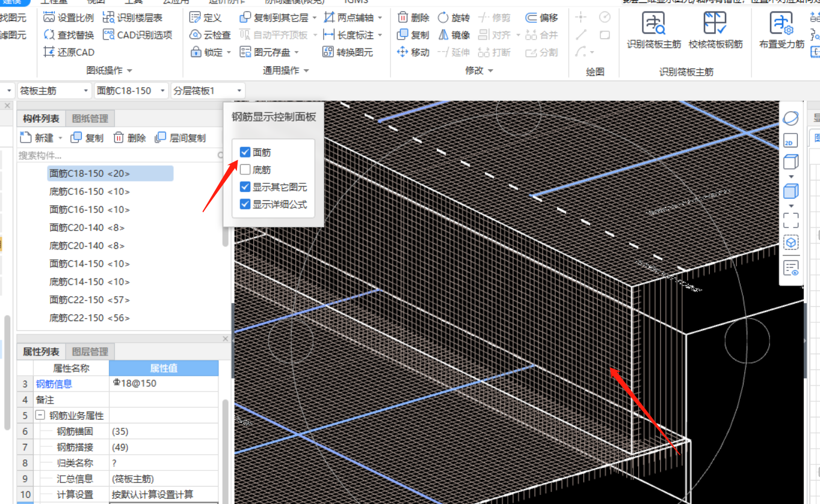
Task: Run 云检查 cloud check
Action: [x=210, y=35]
